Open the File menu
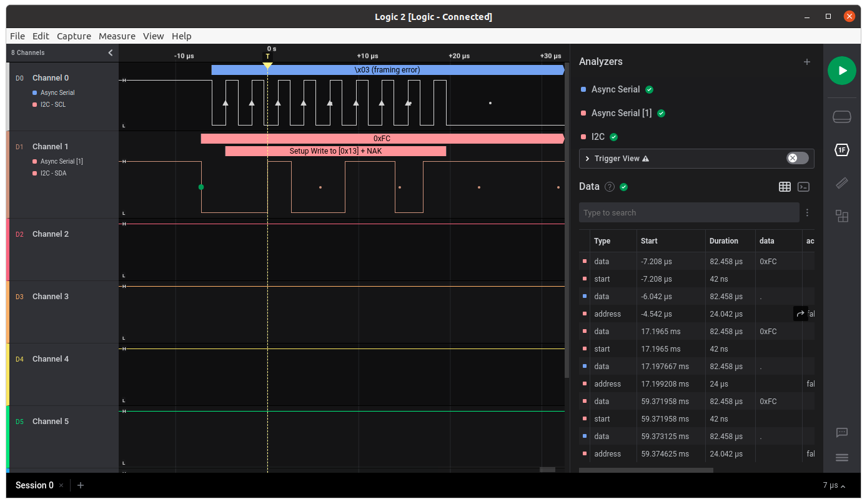The image size is (867, 504). tap(17, 36)
